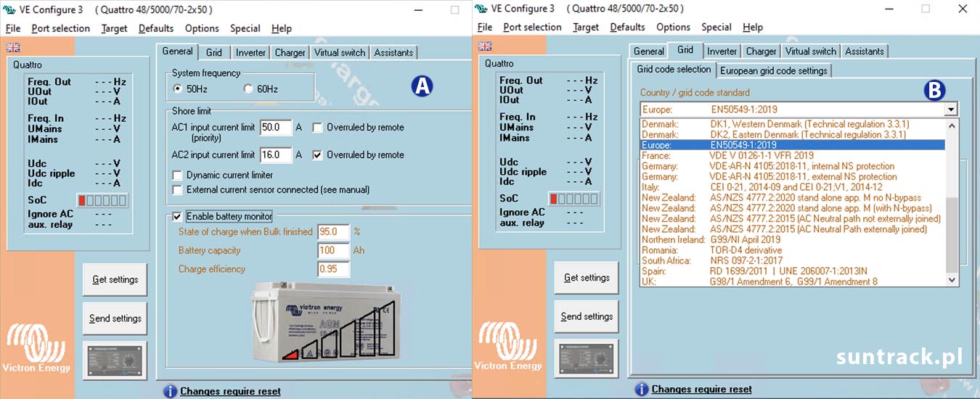Click UK flag icon in right window

click(485, 46)
